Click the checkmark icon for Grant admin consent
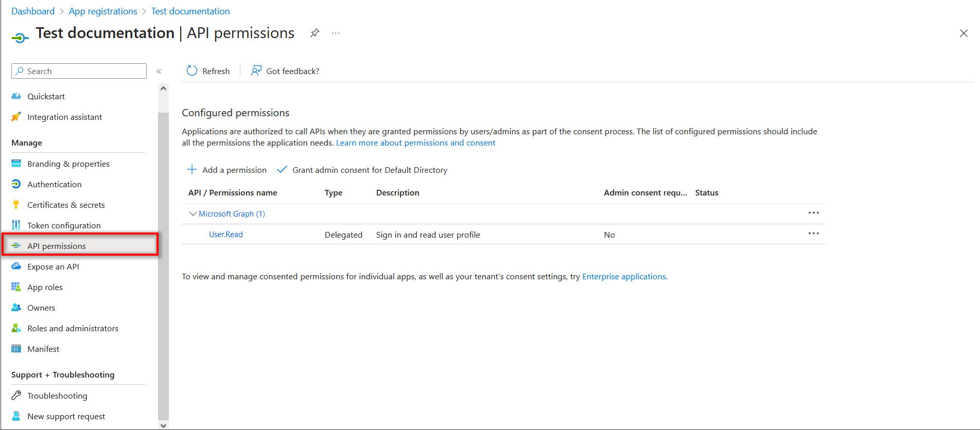980x430 pixels. coord(282,170)
